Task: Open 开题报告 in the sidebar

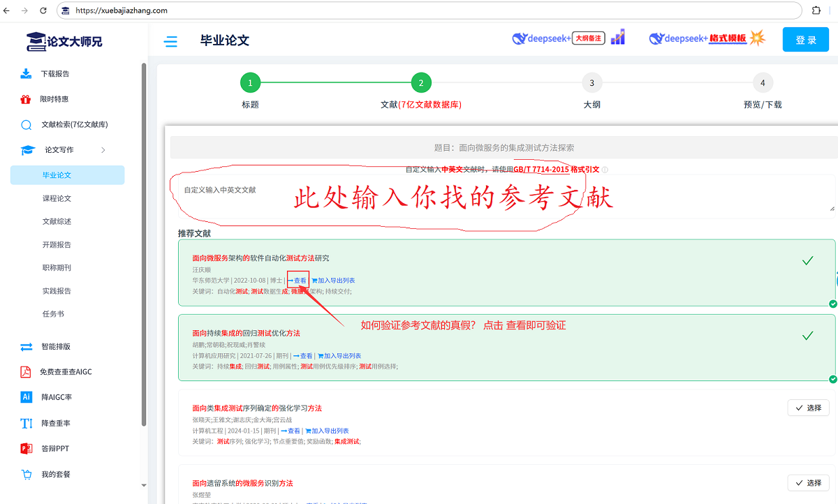Action: [x=57, y=244]
